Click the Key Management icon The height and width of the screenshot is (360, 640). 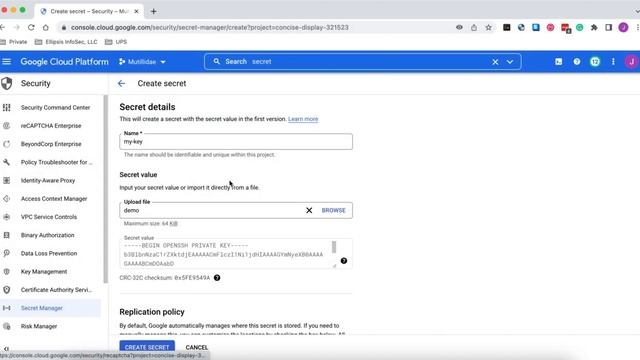tap(7, 272)
